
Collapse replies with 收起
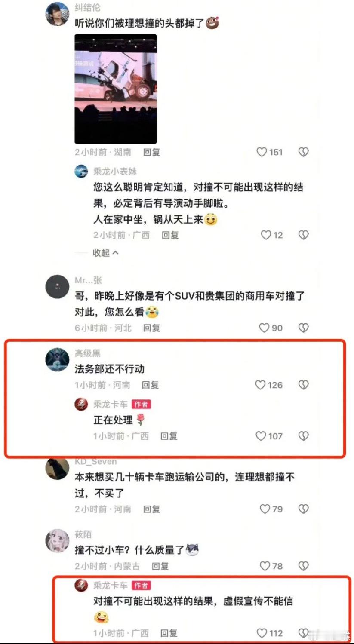[x=105, y=253]
